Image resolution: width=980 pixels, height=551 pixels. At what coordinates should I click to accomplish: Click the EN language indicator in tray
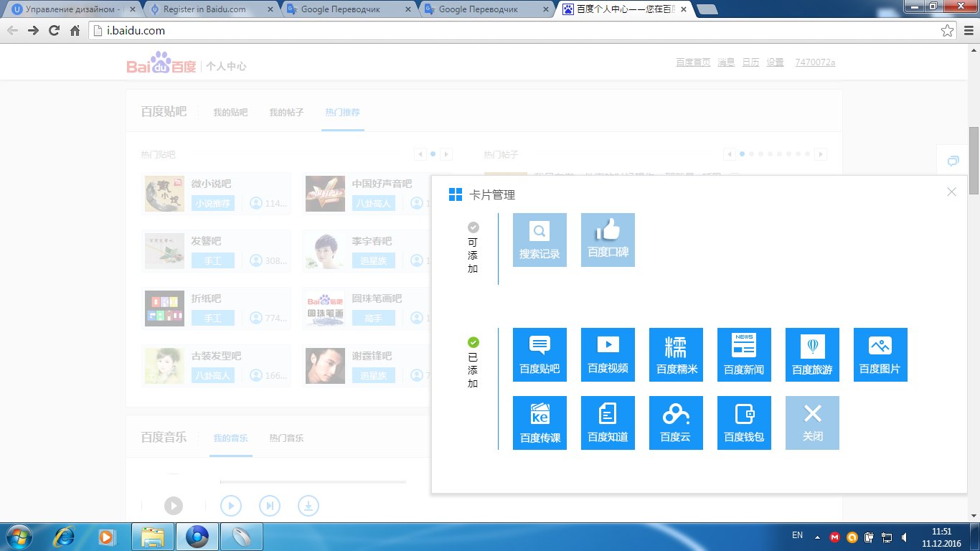coord(797,535)
